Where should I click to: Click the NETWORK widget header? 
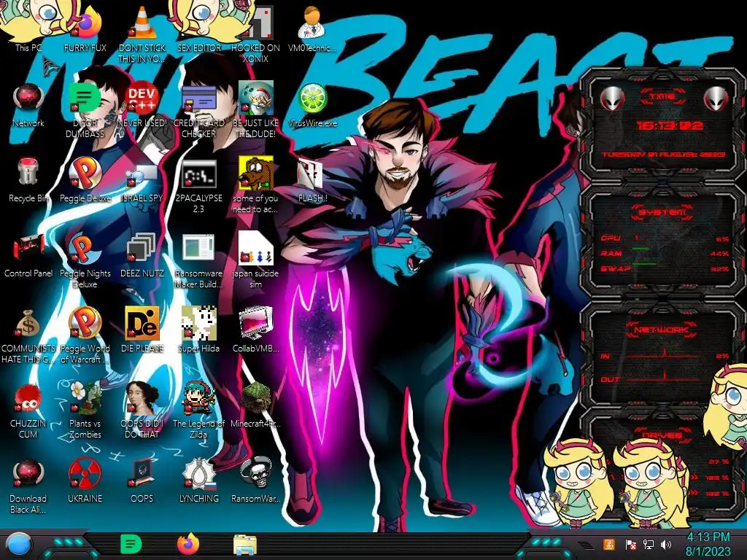point(662,330)
